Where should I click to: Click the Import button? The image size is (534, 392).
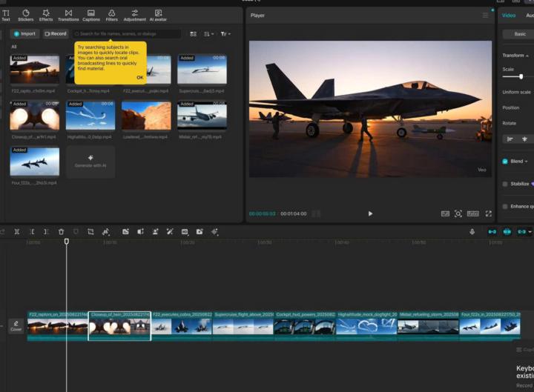pos(24,33)
